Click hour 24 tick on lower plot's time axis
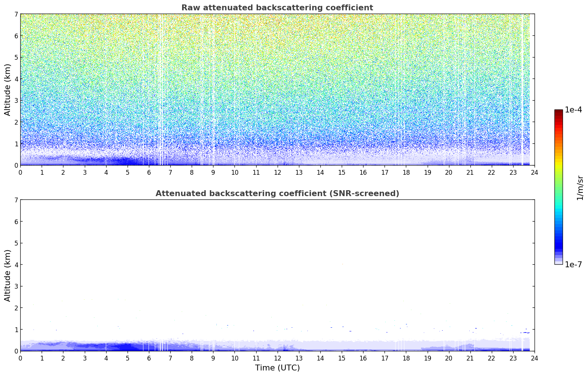This screenshot has width=588, height=376. point(534,358)
